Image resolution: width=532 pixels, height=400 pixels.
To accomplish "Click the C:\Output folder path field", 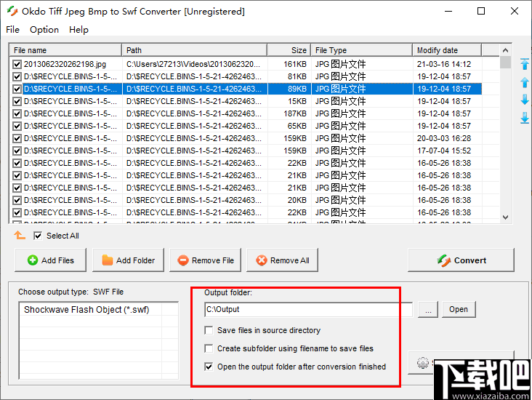I will click(x=308, y=309).
